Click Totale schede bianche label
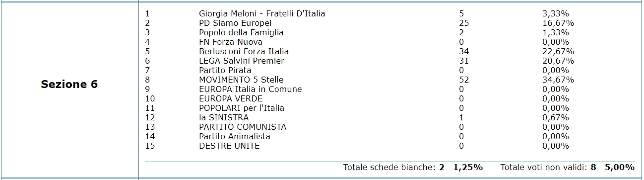The image size is (644, 180). coord(389,167)
